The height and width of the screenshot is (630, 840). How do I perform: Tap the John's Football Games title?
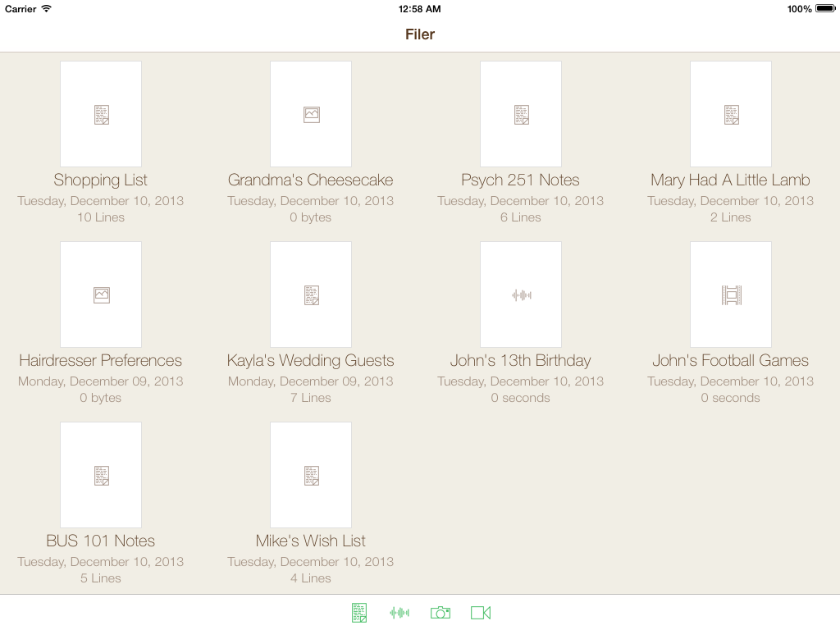coord(731,361)
